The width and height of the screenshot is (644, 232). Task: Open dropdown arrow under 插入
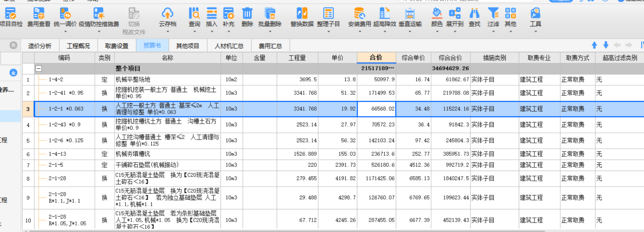point(211,31)
